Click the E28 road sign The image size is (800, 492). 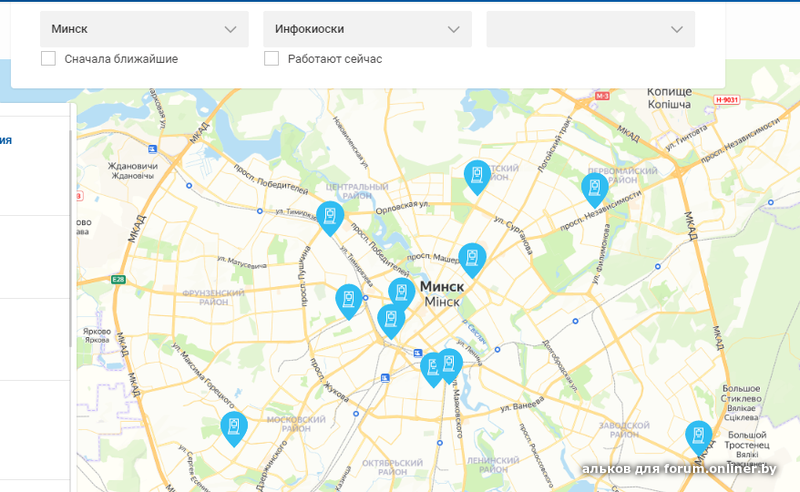(x=118, y=279)
